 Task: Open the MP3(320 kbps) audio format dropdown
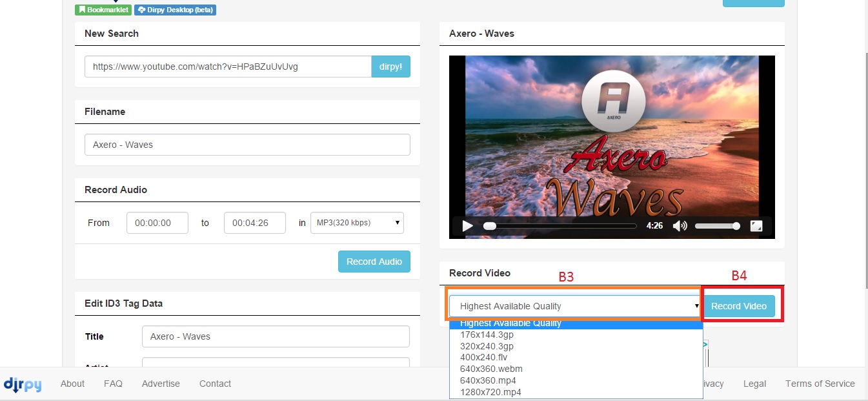tap(357, 223)
